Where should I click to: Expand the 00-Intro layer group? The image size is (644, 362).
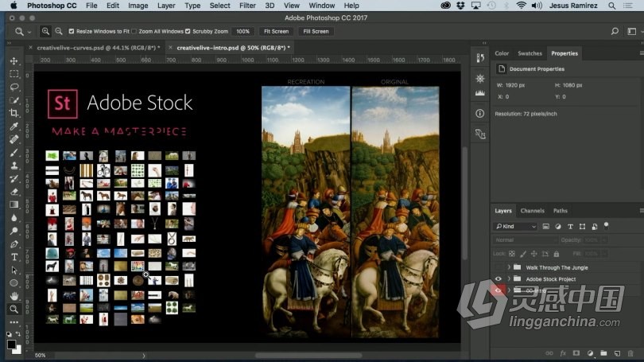coord(509,290)
